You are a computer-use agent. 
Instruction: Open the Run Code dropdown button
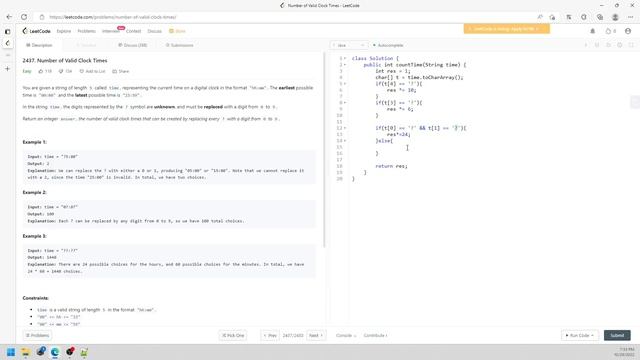pos(580,336)
